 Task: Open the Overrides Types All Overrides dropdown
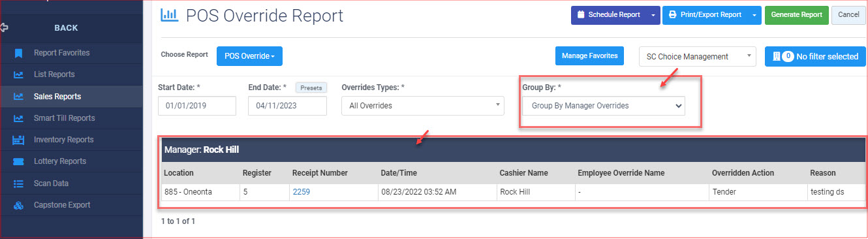(x=423, y=106)
